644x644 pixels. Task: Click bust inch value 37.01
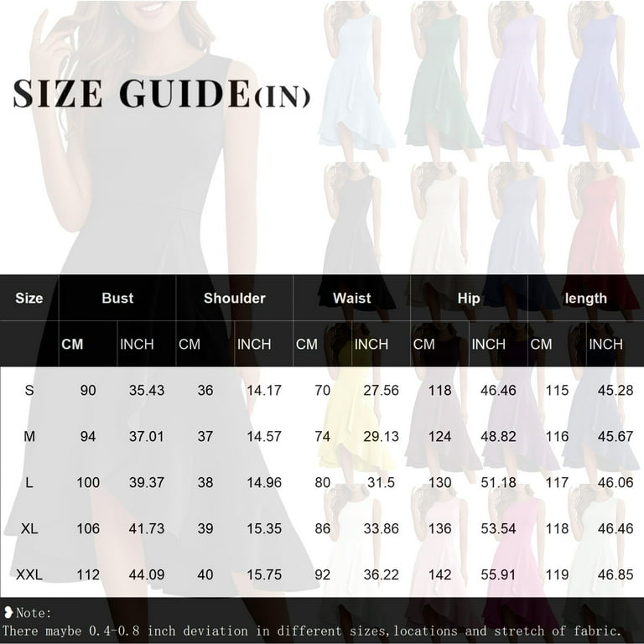[x=147, y=436]
